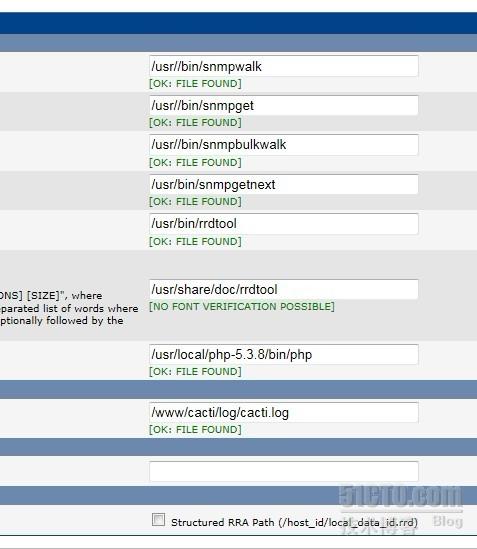Image resolution: width=477 pixels, height=549 pixels.
Task: Click the /usr/local/php-5.3.8/bin/php path field
Action: click(x=284, y=354)
